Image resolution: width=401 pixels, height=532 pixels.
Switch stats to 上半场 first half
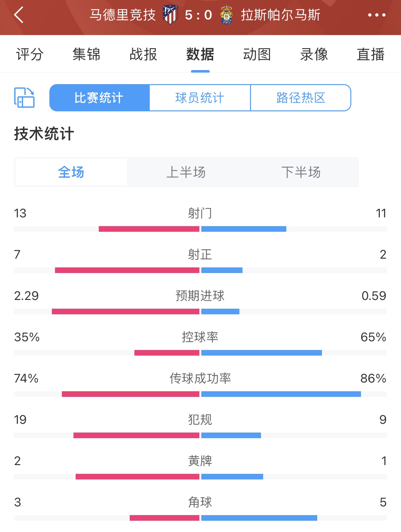(x=186, y=172)
